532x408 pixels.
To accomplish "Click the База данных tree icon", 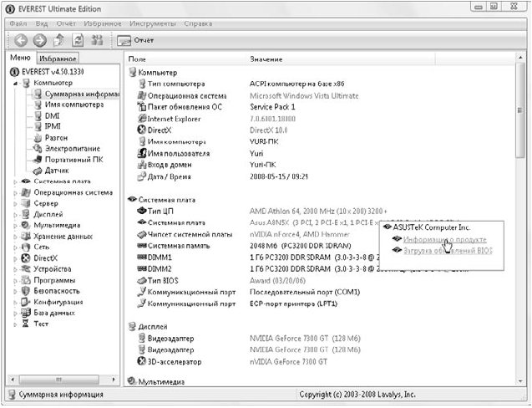I will [x=26, y=313].
